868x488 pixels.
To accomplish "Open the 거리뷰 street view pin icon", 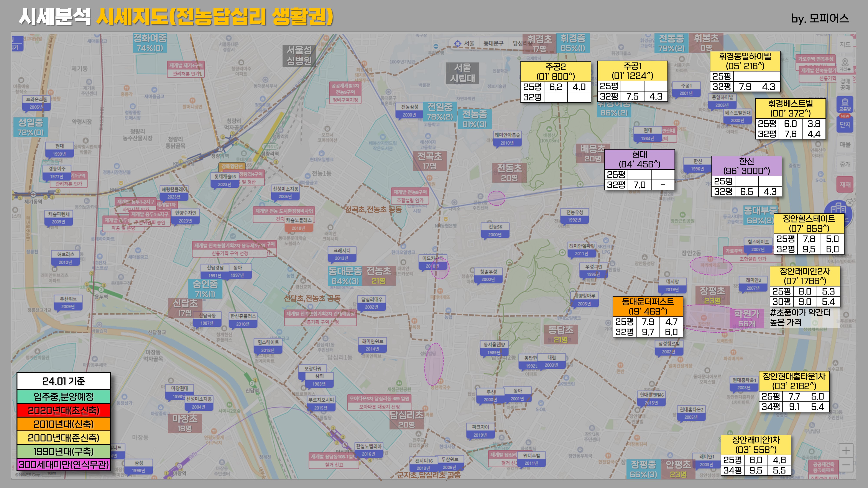I will point(845,64).
